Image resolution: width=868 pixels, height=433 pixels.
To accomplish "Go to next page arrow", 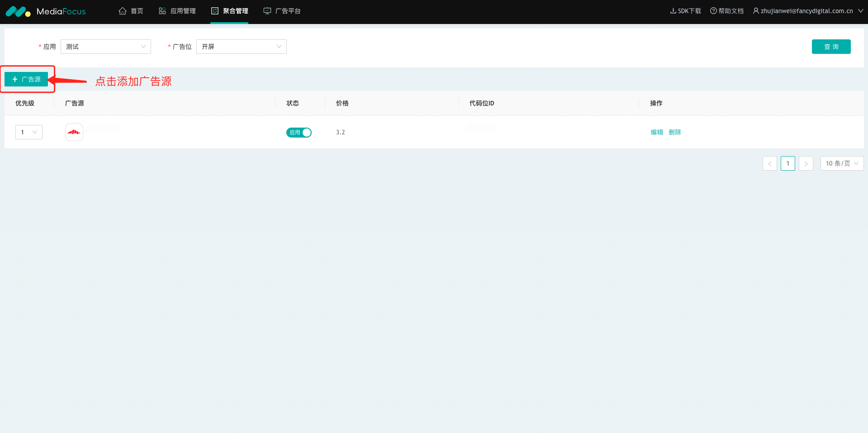I will point(806,163).
